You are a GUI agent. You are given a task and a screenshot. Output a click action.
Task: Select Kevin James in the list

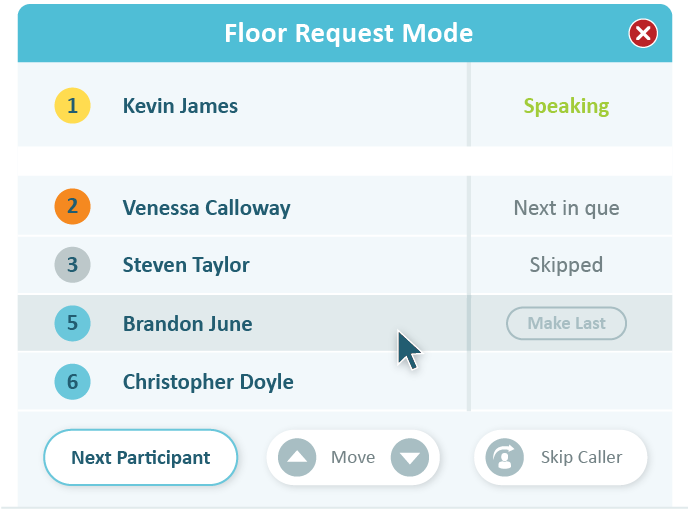(180, 106)
